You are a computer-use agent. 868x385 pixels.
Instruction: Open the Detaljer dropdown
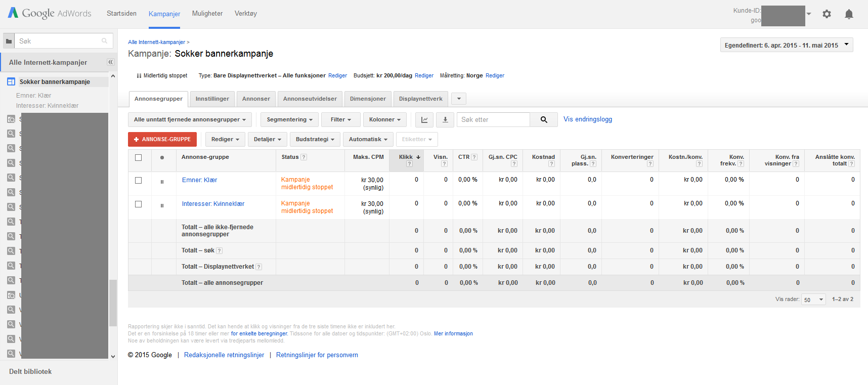pos(268,139)
